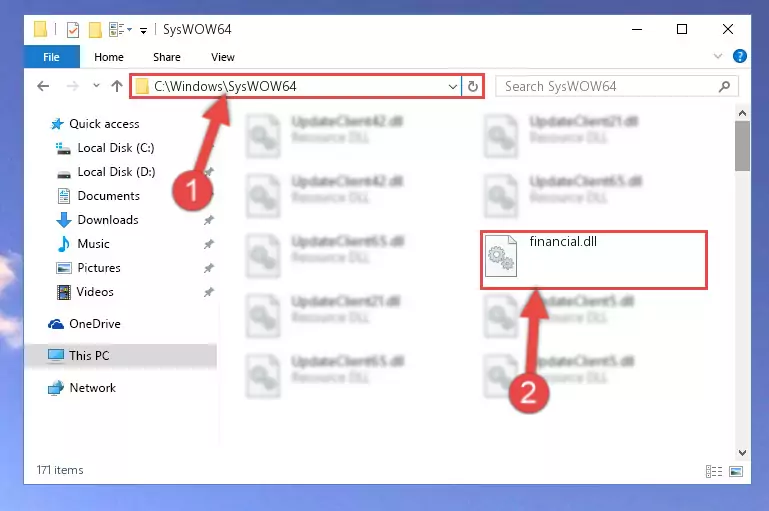Select the financial.dll file name
This screenshot has width=769, height=511.
click(563, 241)
